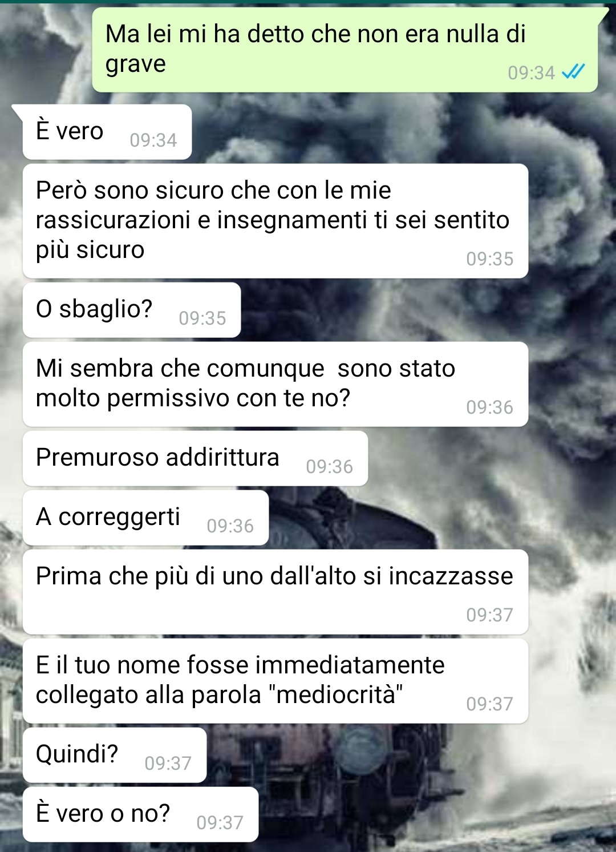This screenshot has width=616, height=852.
Task: Tap the 09:36 timestamp next to 'Premuroso addirittura'
Action: tap(330, 466)
